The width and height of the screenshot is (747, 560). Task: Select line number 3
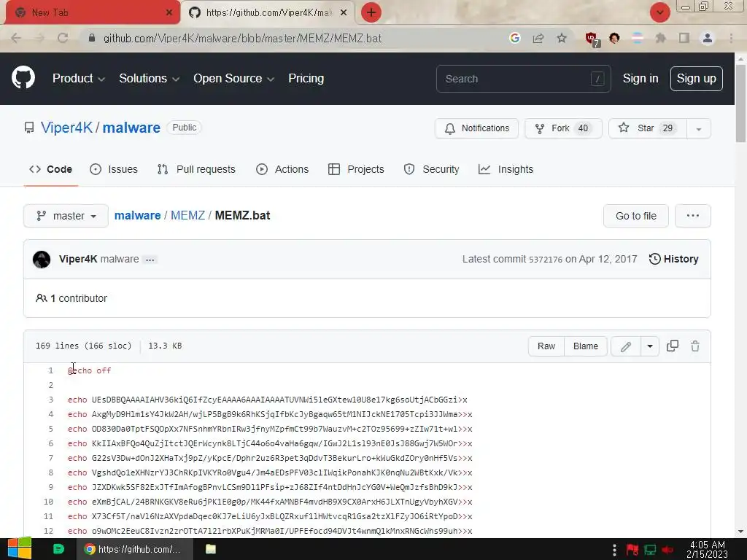(50, 400)
